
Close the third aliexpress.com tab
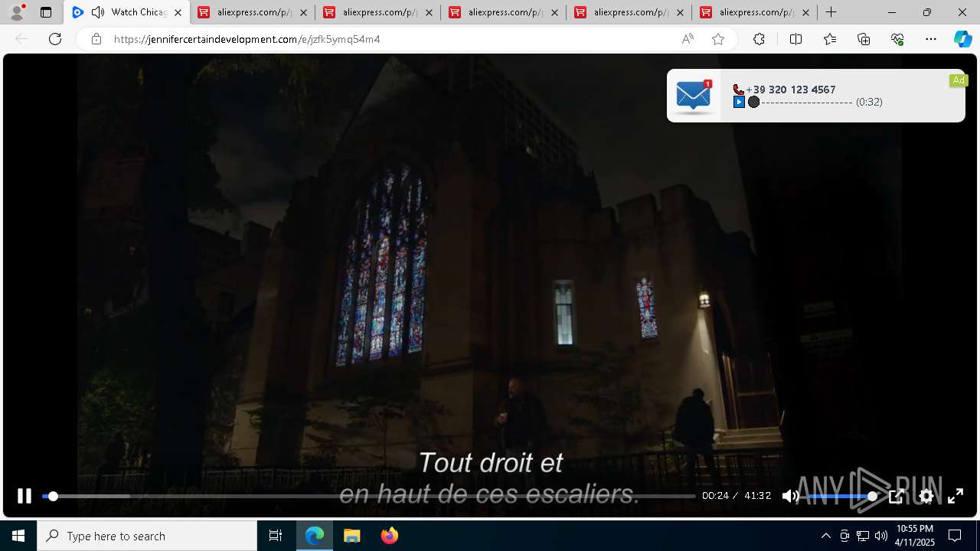point(554,12)
